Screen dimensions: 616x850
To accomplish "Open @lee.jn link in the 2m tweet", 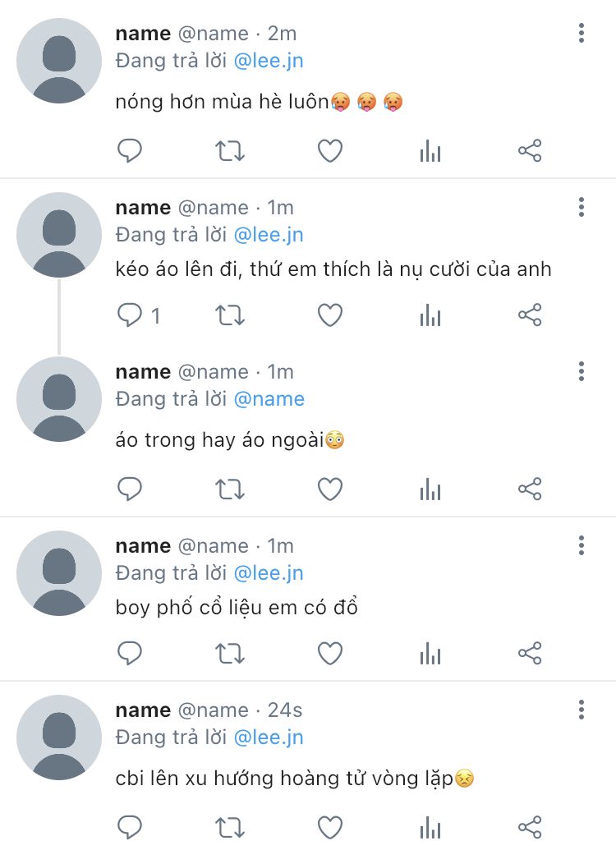I will click(269, 61).
